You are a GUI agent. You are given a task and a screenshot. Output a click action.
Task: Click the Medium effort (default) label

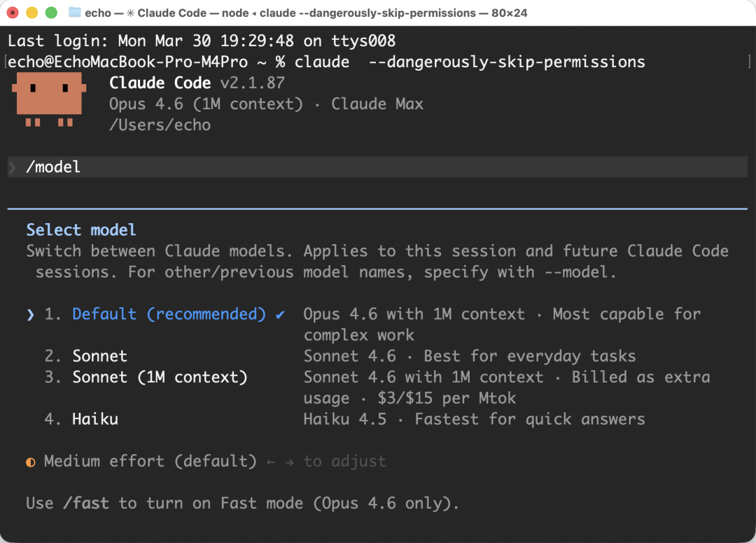tap(150, 461)
